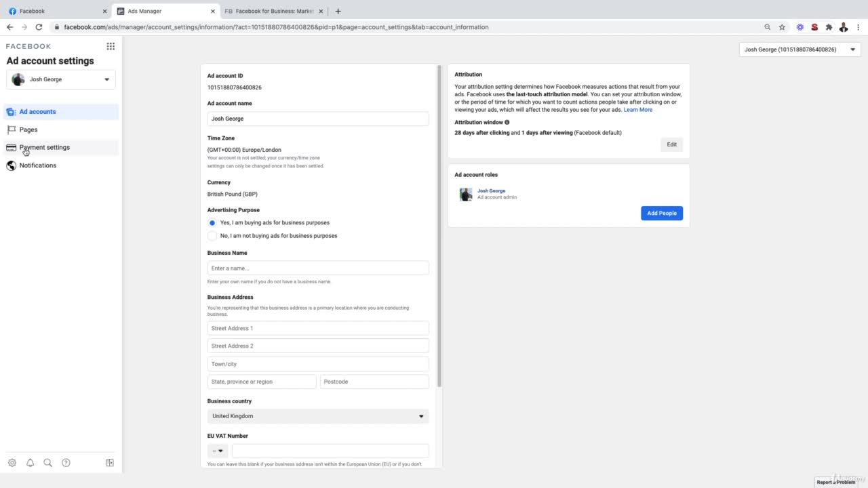
Task: Click the EU VAT number text field
Action: pos(330,451)
